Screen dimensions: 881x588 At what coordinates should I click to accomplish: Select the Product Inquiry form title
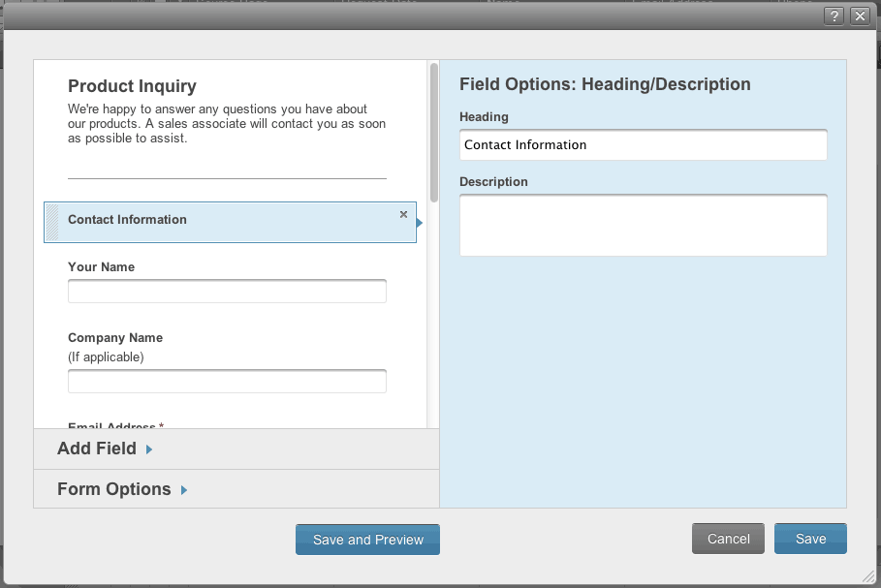coord(132,86)
